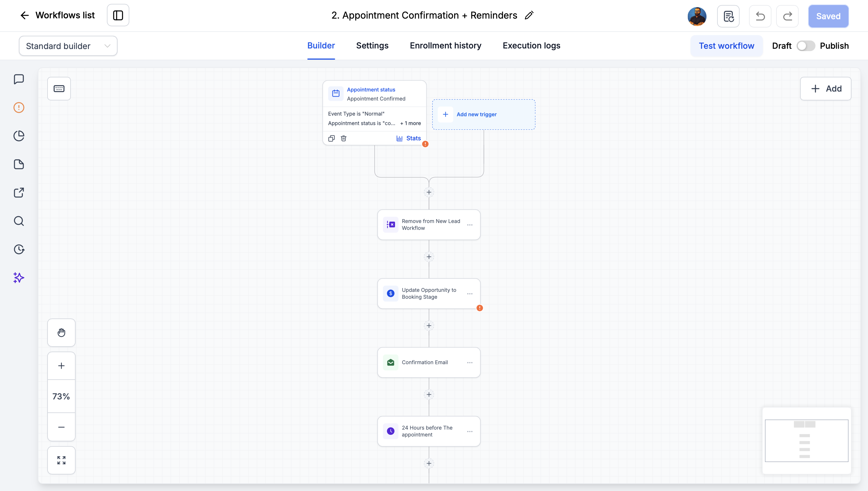Open the sticky notes sidebar icon
The height and width of the screenshot is (491, 868).
point(19,164)
